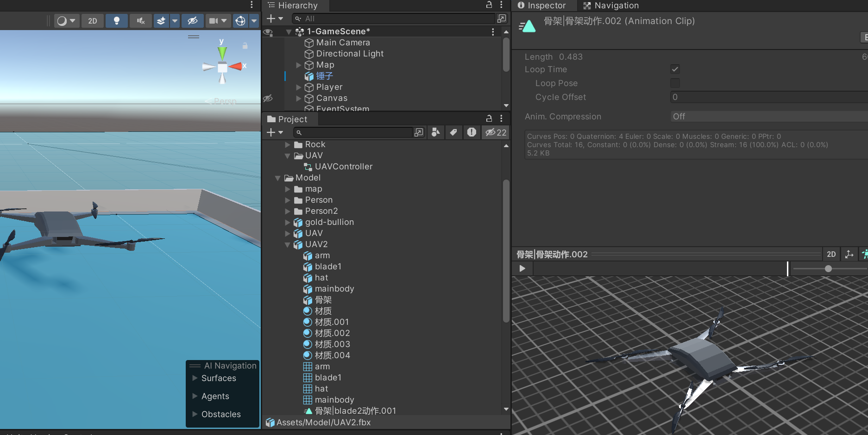Toggle scene 2D view mode
Screen dimensions: 868x435
coord(93,21)
